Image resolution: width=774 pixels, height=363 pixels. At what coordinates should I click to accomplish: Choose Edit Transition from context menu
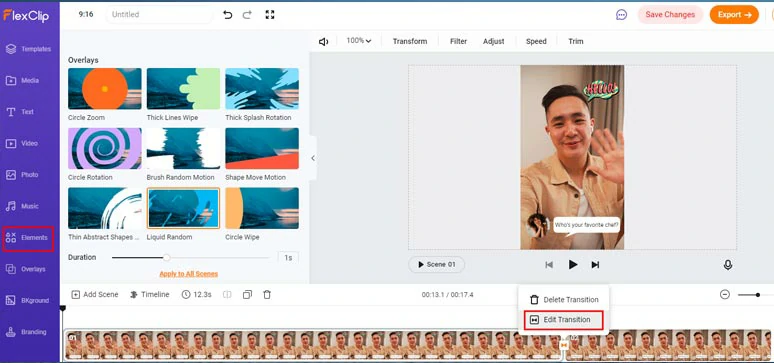pos(564,320)
